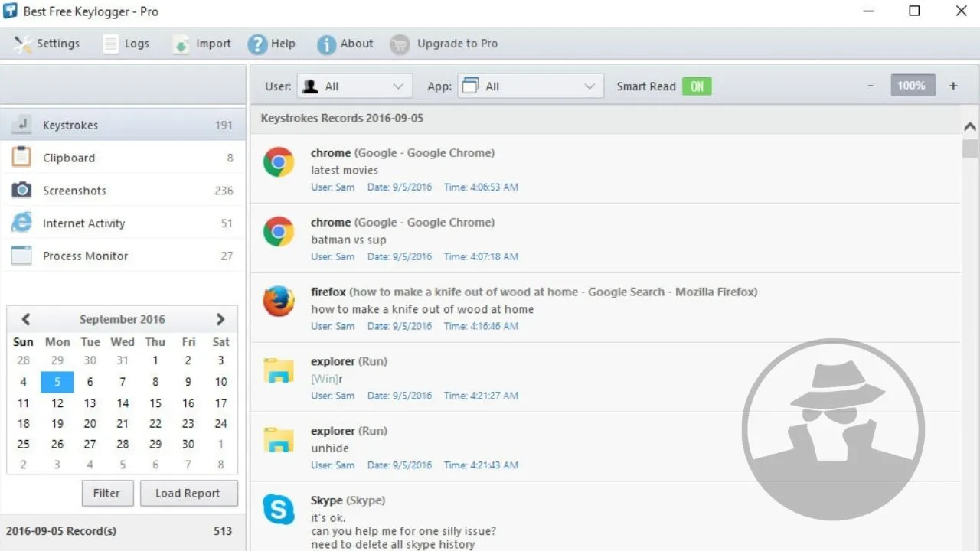Click the Import download icon
The image size is (980, 551).
click(181, 44)
